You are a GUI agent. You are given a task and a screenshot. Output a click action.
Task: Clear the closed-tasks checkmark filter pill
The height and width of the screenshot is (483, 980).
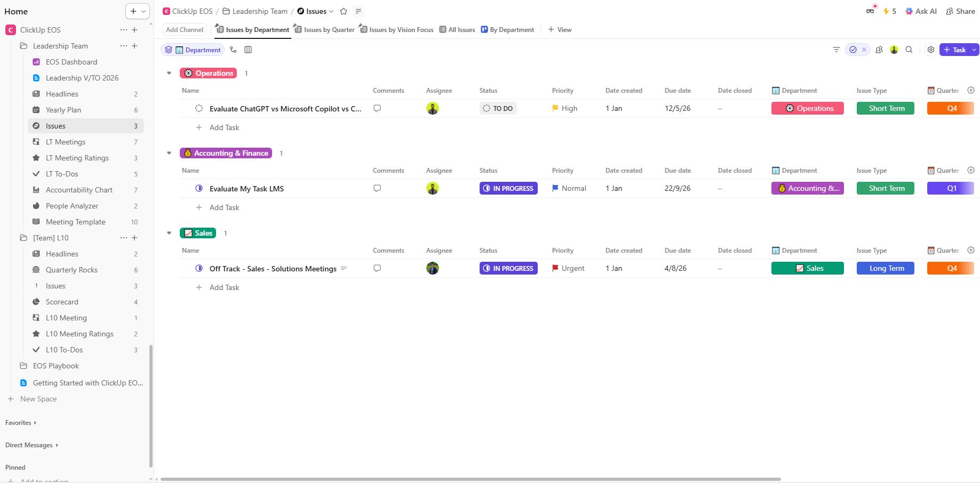pos(864,50)
